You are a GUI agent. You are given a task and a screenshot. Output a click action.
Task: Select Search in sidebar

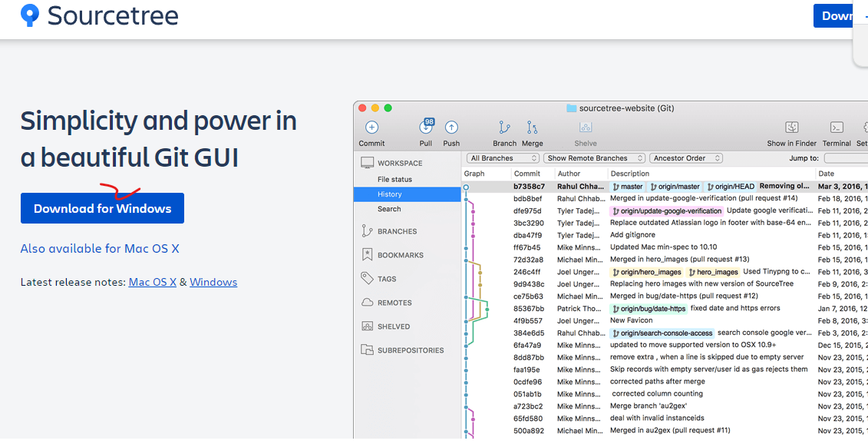(389, 209)
